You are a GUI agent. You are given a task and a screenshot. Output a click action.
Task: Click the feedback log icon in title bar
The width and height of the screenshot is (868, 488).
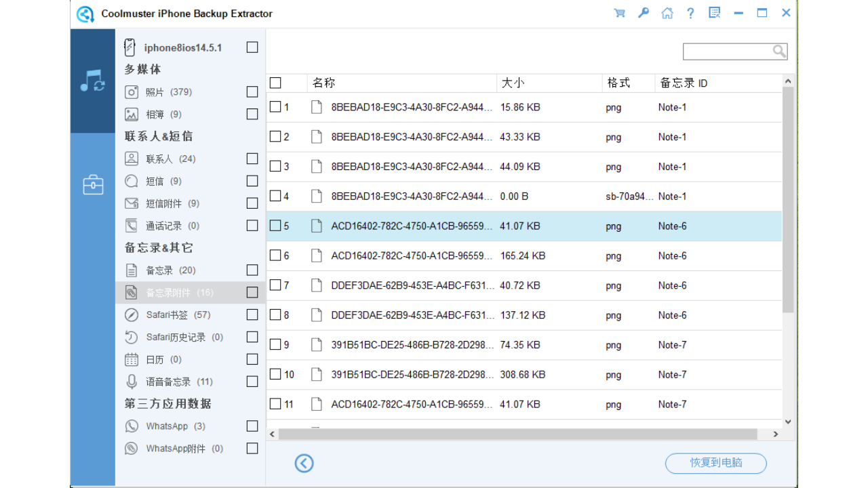coord(714,12)
